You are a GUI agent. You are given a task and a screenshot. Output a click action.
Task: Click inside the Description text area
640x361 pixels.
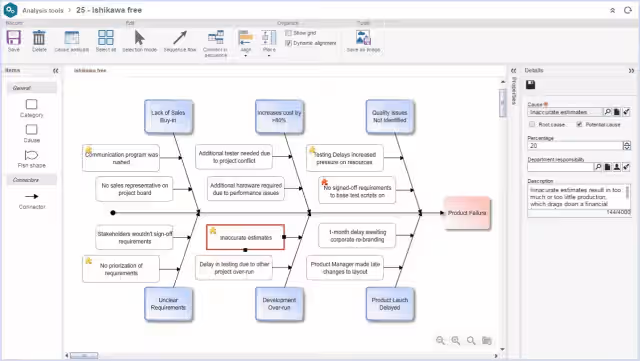[576, 197]
